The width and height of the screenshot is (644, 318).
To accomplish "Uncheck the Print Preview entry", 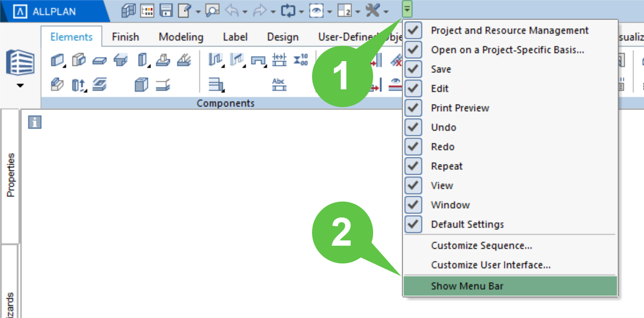I will (413, 108).
